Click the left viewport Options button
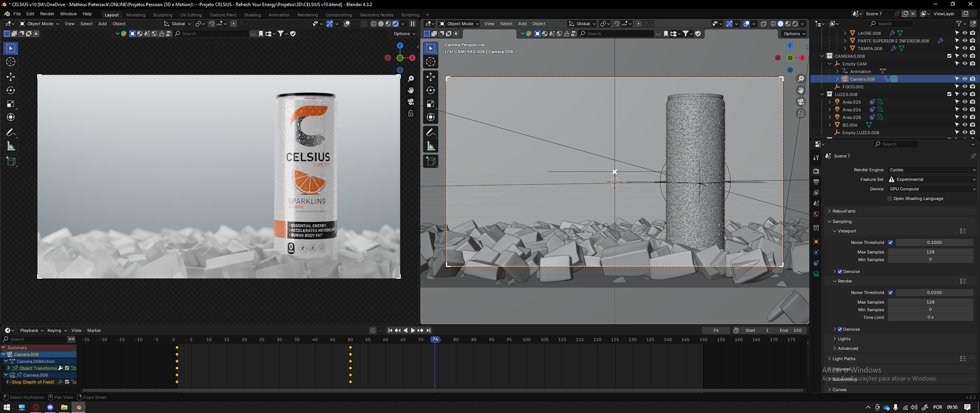Image resolution: width=980 pixels, height=413 pixels. click(x=404, y=34)
